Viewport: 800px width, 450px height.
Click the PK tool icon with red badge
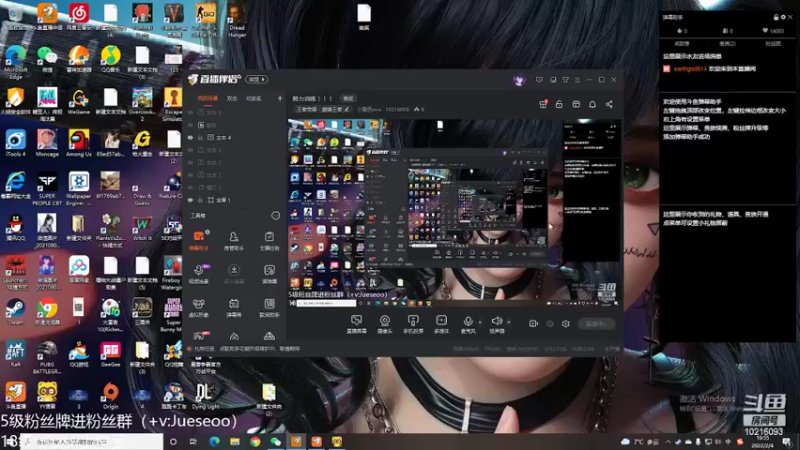[x=199, y=336]
